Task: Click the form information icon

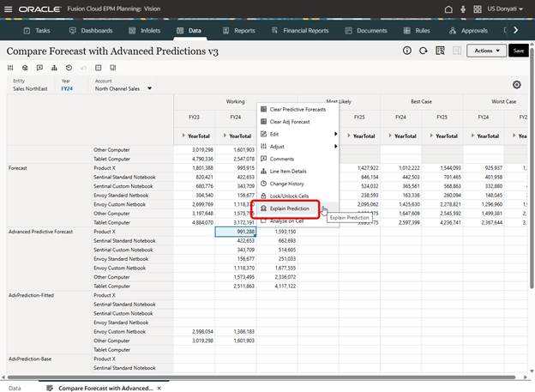Action: [x=407, y=51]
